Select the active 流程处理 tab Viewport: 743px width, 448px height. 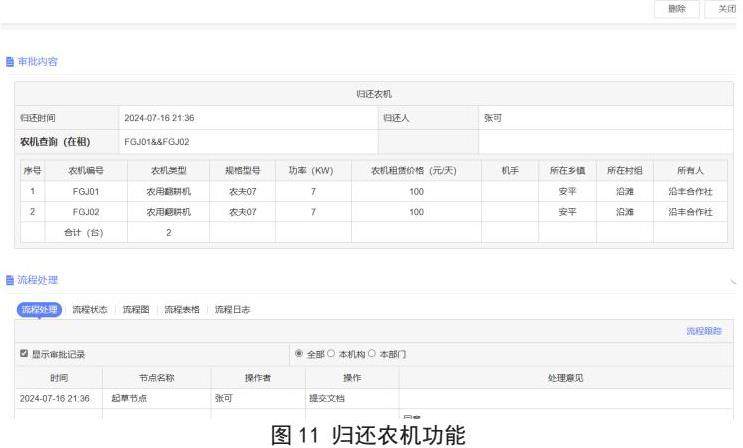coord(40,310)
